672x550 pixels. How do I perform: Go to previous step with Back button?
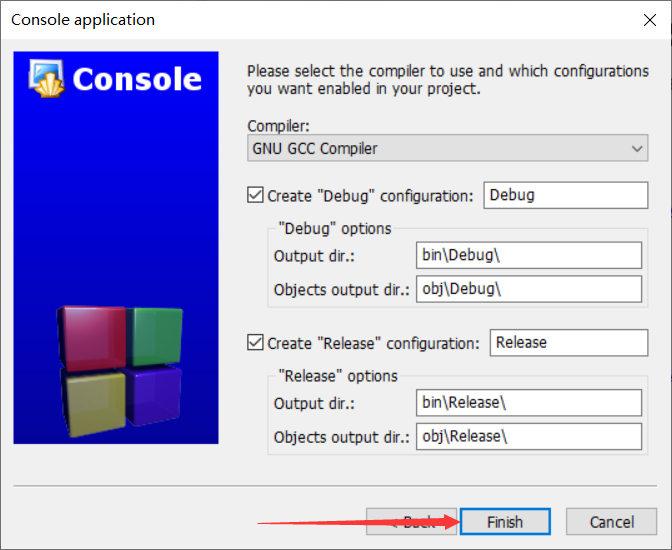click(x=412, y=522)
